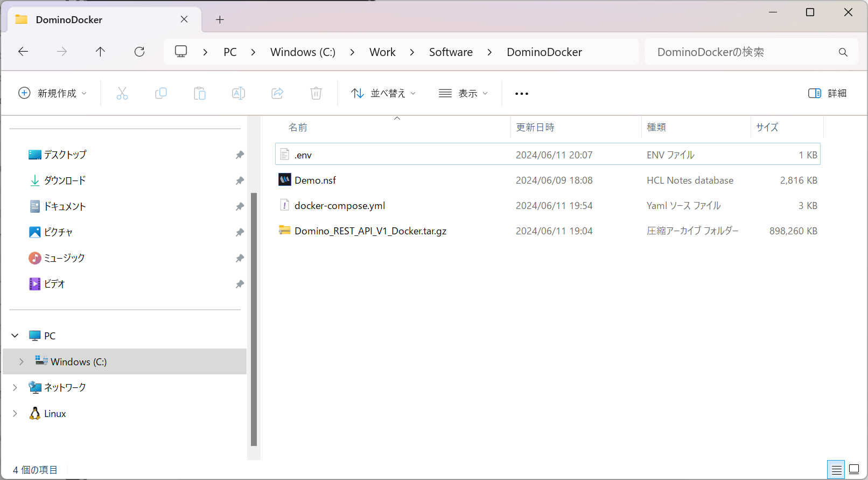The height and width of the screenshot is (480, 868).
Task: Click the Demo.nsf Notes database icon
Action: 285,179
